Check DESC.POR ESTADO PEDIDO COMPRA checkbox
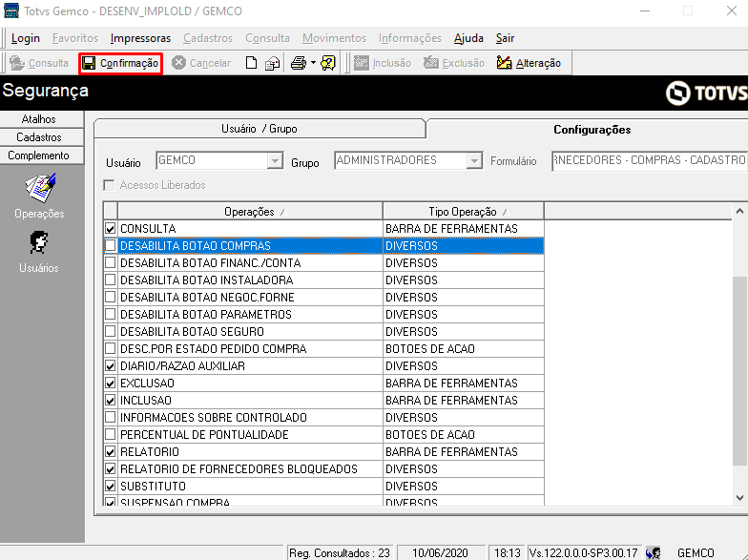 pyautogui.click(x=111, y=349)
